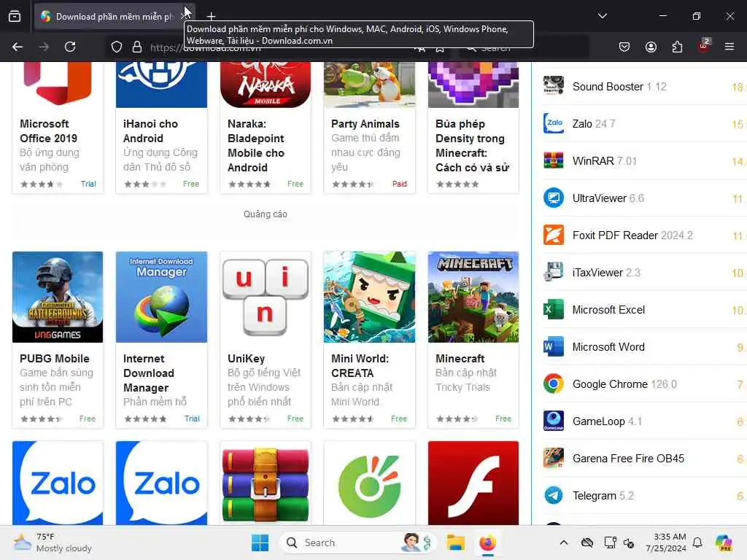Click the Microsoft Office 2019 title
The height and width of the screenshot is (560, 747).
pos(48,131)
